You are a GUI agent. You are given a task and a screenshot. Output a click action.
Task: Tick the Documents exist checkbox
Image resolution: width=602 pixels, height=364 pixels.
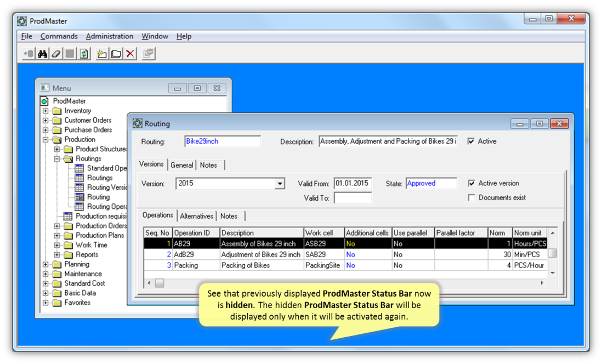(472, 198)
